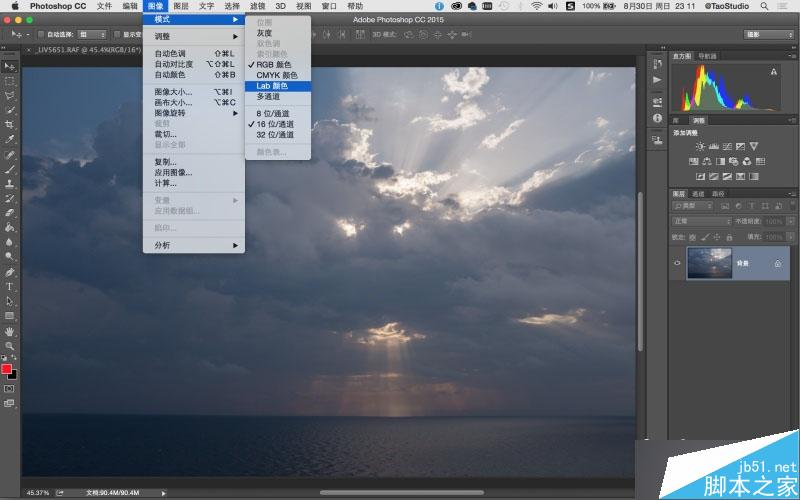
Task: Open the layer filter type dropdown
Action: click(x=692, y=206)
